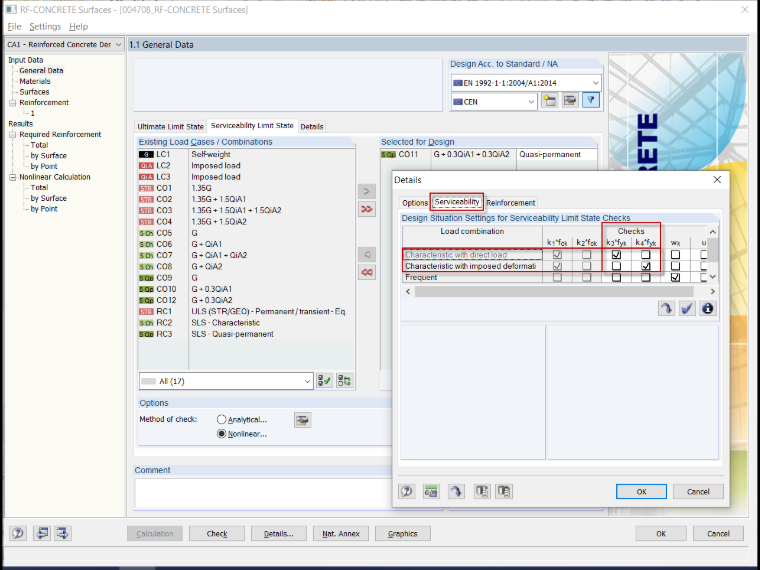Switch to Ultimate Limit State tab
Viewport: 760px width, 570px height.
click(x=170, y=127)
